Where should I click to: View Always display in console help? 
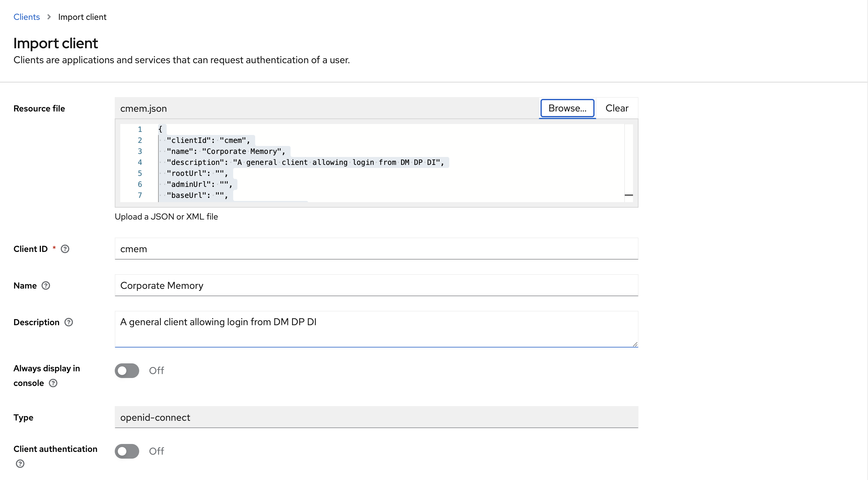point(53,383)
